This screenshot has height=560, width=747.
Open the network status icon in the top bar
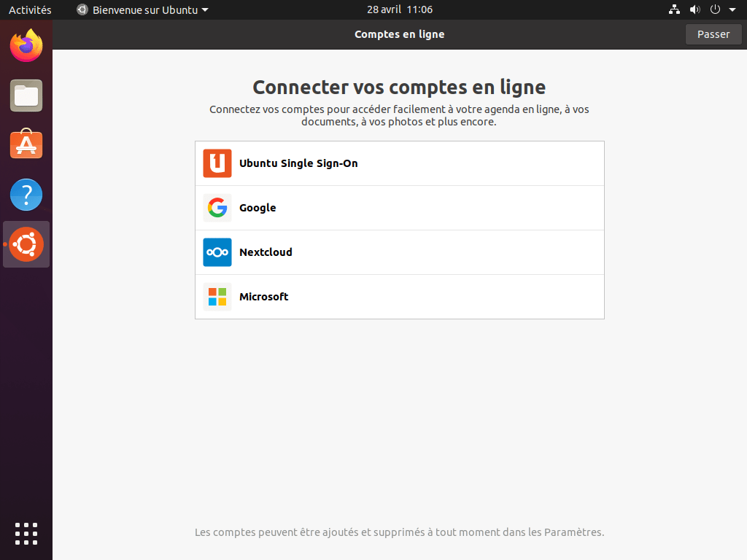click(674, 9)
